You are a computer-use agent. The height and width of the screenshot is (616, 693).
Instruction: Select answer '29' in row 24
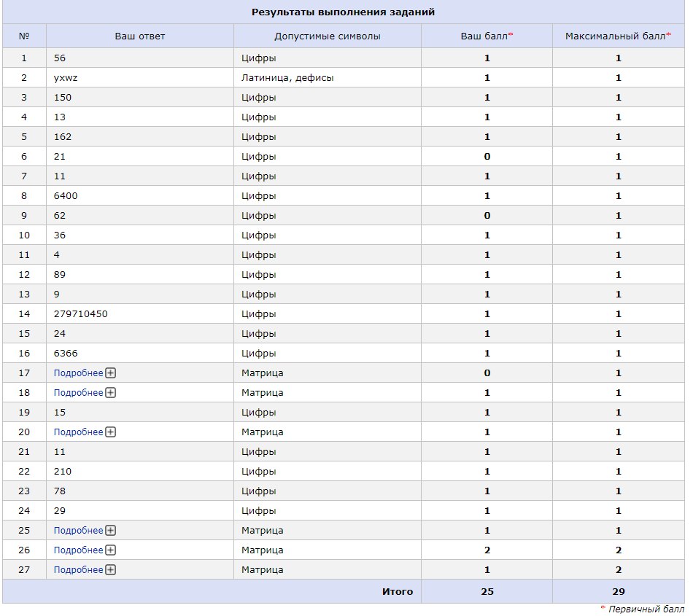(60, 511)
